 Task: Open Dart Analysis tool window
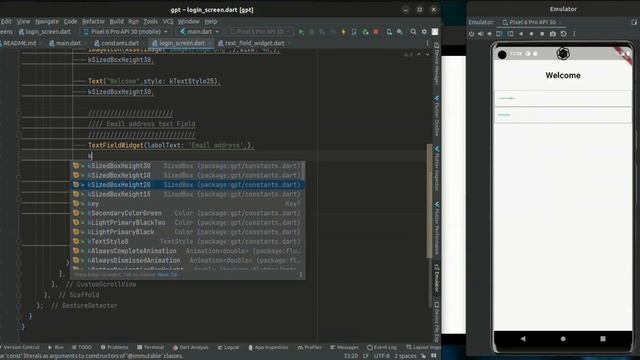tap(191, 347)
